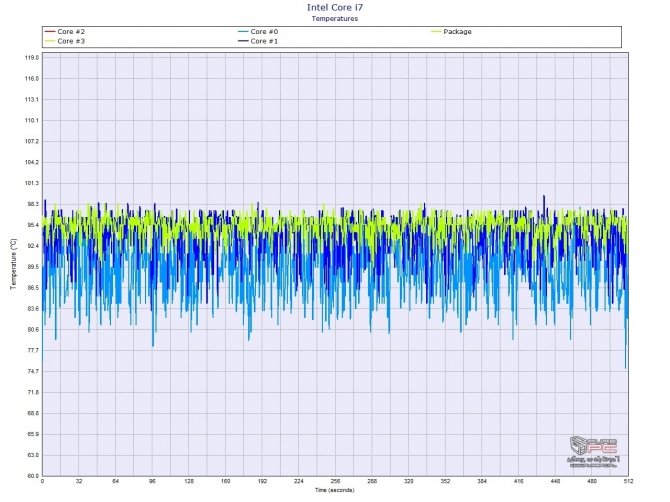The height and width of the screenshot is (502, 670).
Task: Click the 512 seconds time tick
Action: coord(628,481)
